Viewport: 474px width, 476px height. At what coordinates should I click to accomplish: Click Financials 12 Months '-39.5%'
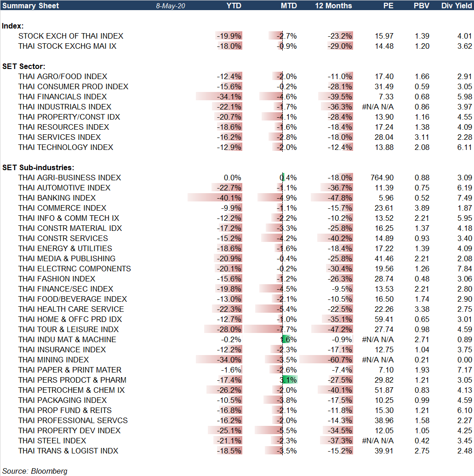click(x=340, y=97)
